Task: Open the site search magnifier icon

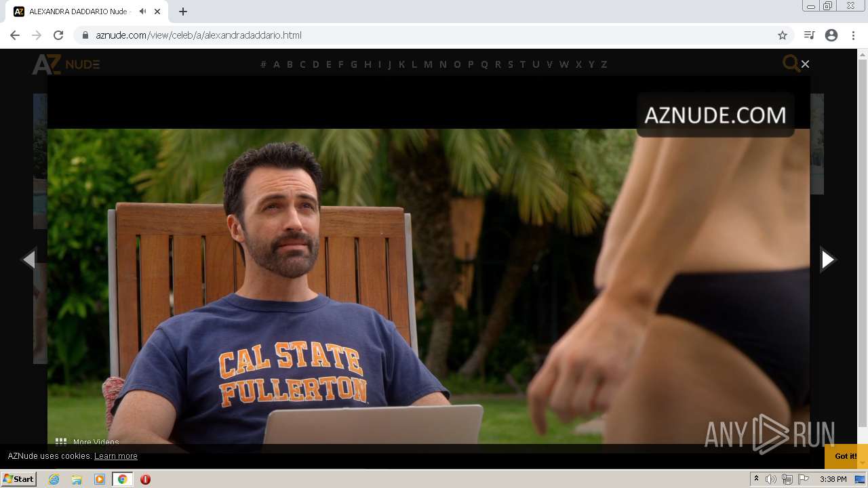Action: click(x=791, y=64)
